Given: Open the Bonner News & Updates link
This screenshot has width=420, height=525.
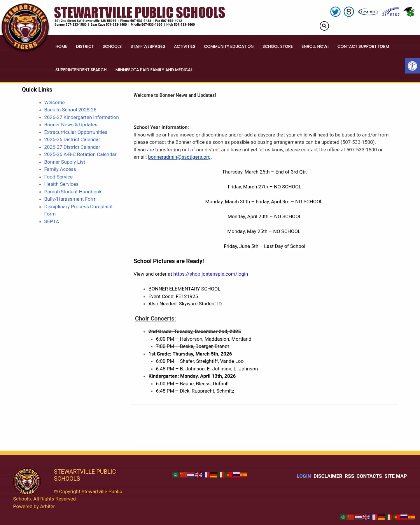Looking at the screenshot, I should (x=71, y=125).
